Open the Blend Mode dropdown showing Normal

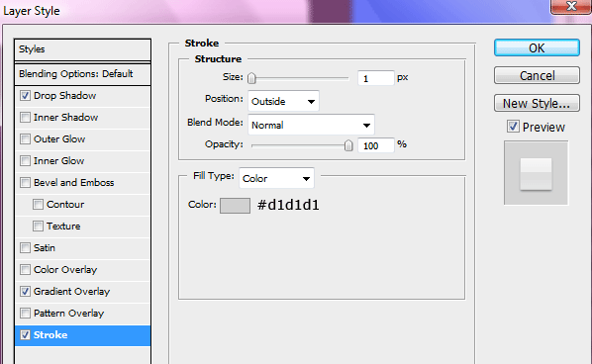click(311, 125)
